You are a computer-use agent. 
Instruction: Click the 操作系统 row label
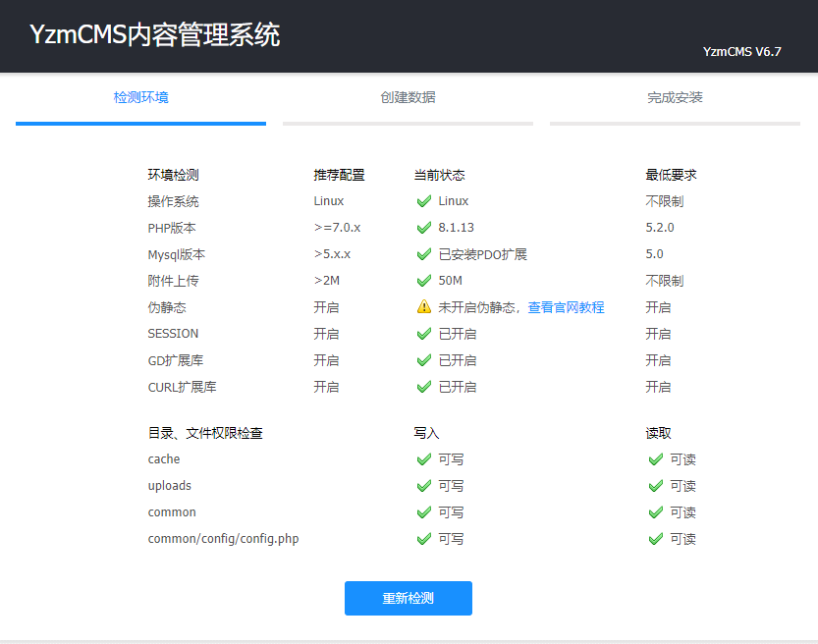173,201
